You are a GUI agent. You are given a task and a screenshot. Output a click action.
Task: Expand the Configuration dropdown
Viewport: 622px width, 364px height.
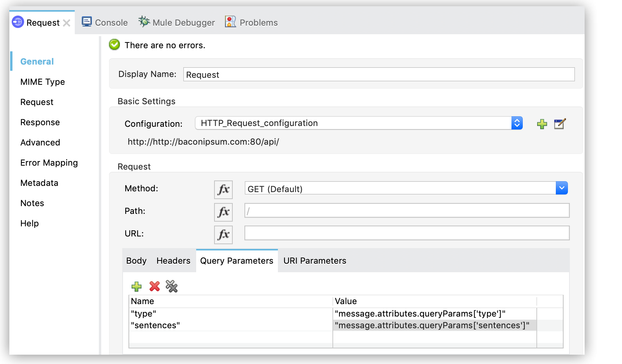tap(517, 123)
